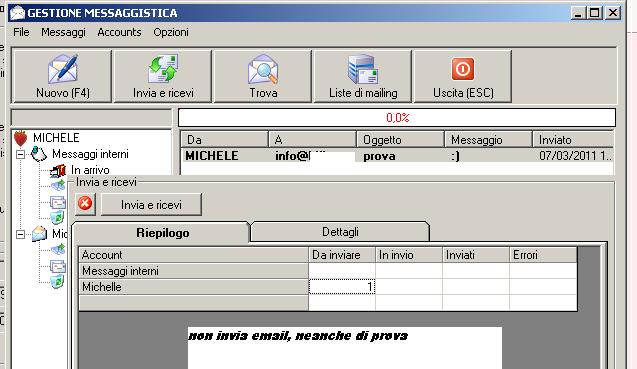Click the 'Errori' column header

543,255
